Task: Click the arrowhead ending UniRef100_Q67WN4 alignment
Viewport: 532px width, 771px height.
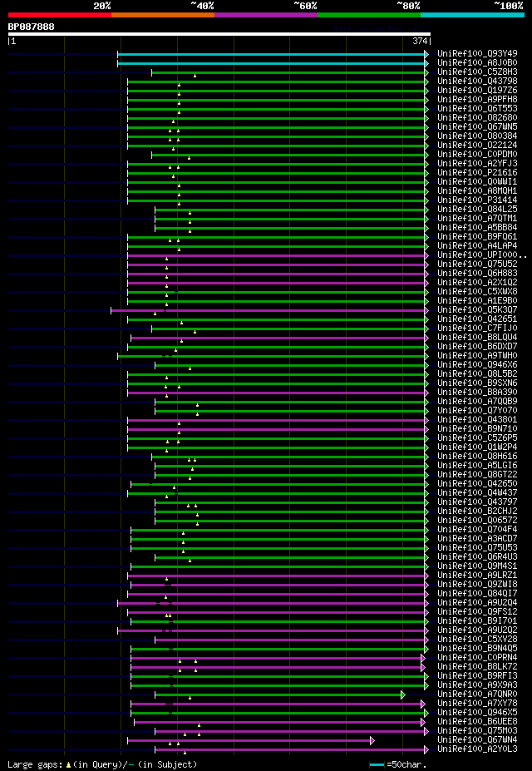Action: pyautogui.click(x=372, y=740)
